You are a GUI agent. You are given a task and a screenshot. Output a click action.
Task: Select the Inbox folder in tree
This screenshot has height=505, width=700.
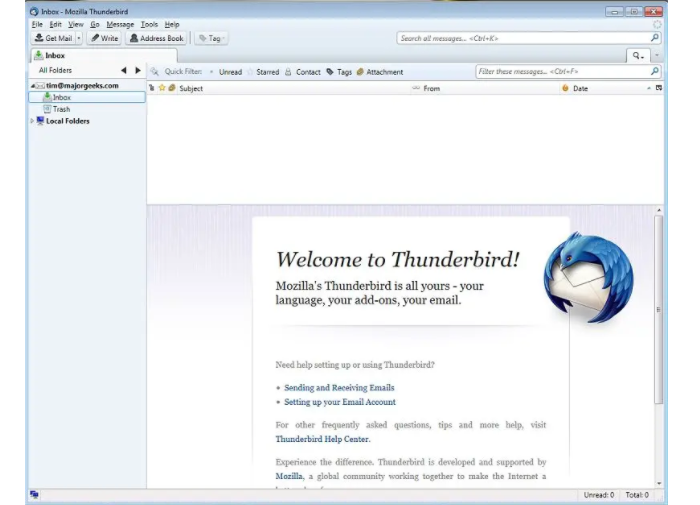(87, 97)
